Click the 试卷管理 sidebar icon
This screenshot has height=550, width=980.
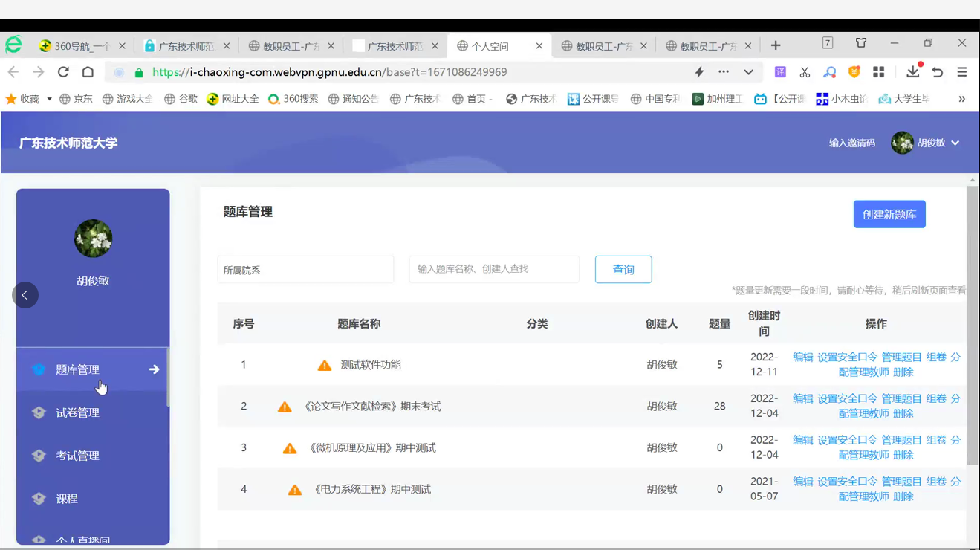(39, 412)
